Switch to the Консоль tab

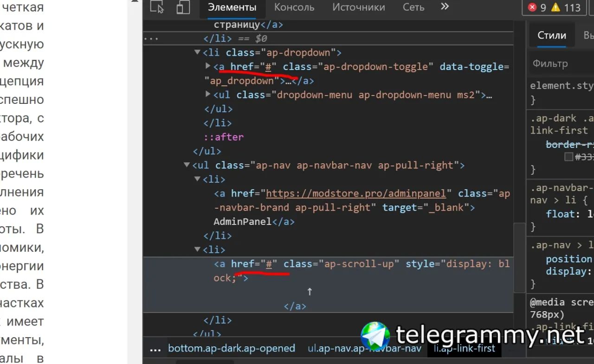coord(294,7)
